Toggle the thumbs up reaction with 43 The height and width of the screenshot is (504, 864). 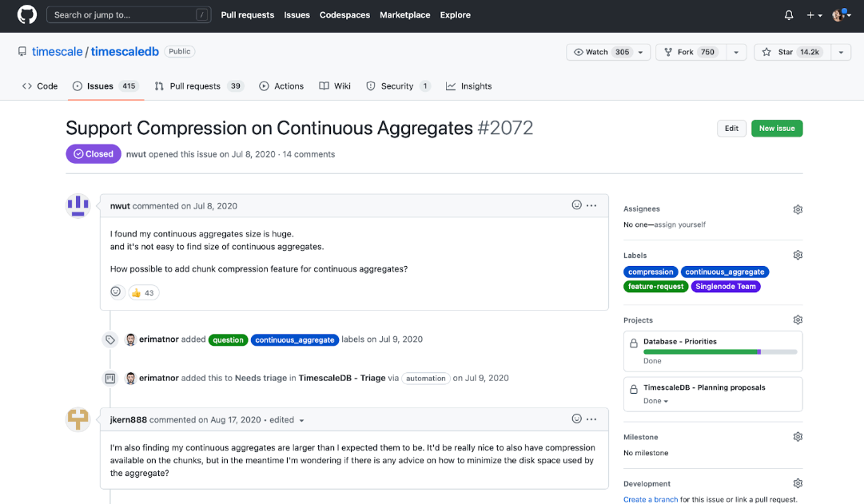pos(144,293)
